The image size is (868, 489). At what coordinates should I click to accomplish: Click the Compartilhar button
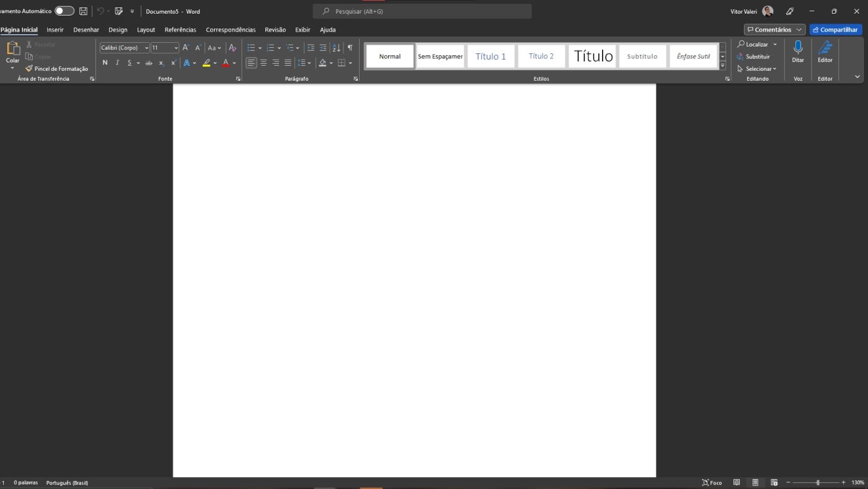835,29
